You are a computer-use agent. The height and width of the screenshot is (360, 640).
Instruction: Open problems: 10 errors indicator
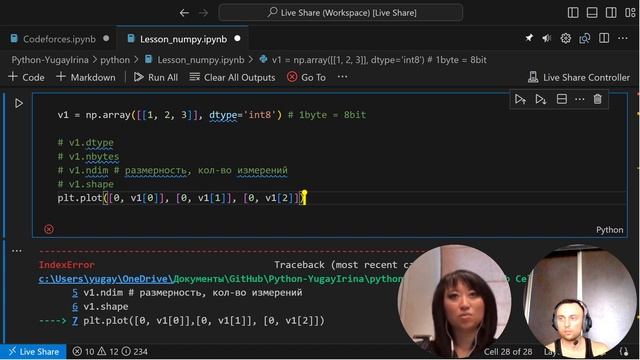[83, 351]
